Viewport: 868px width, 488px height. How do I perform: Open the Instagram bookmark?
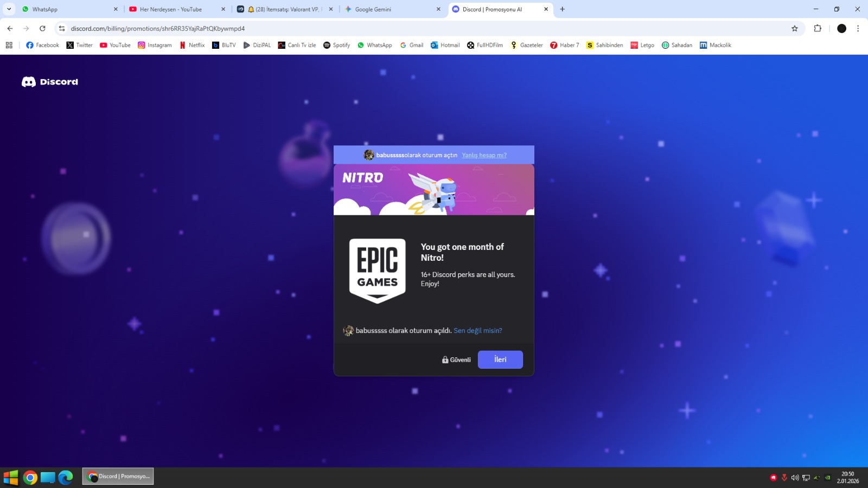[x=155, y=45]
